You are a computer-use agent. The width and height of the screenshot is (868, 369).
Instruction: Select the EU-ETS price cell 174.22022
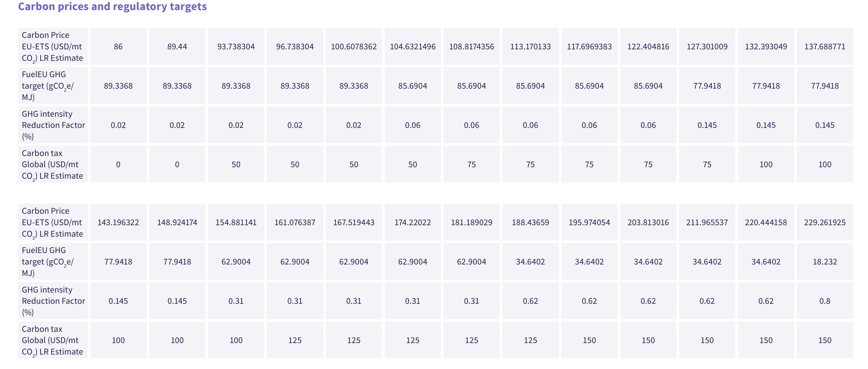pyautogui.click(x=413, y=222)
